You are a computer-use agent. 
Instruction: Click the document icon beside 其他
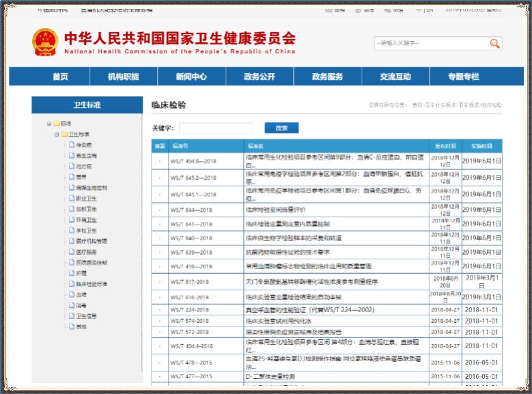click(71, 326)
